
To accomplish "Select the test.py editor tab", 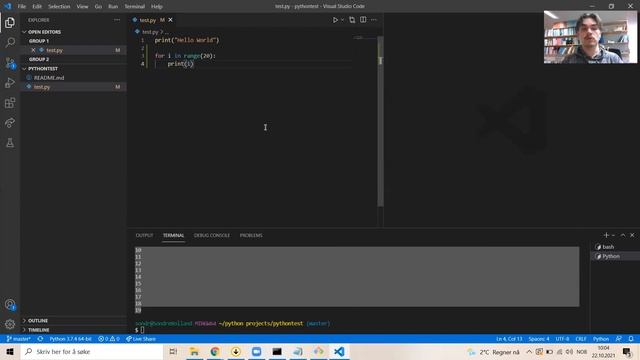I will coord(148,20).
